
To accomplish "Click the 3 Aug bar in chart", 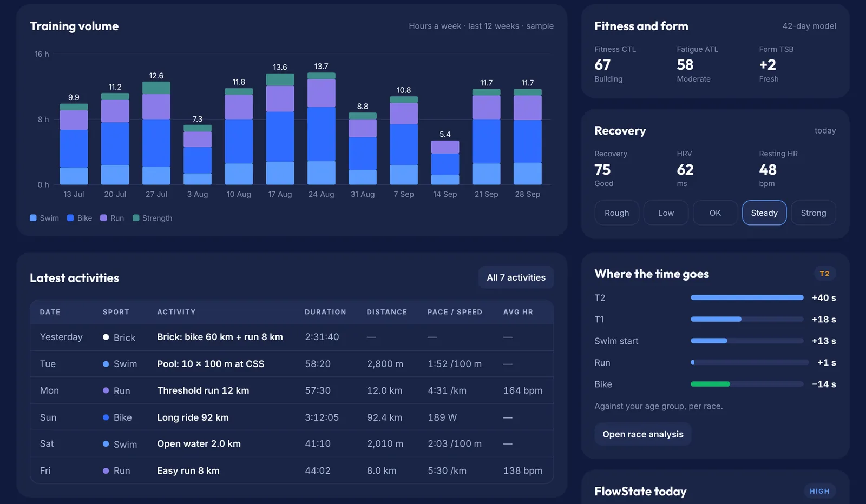I will 198,155.
